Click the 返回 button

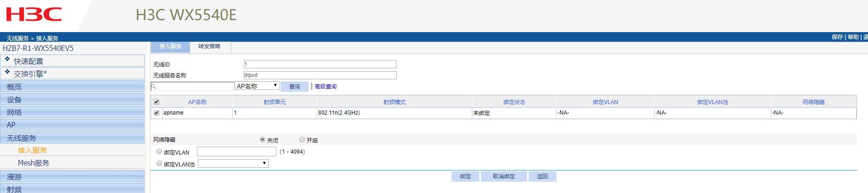(x=543, y=176)
